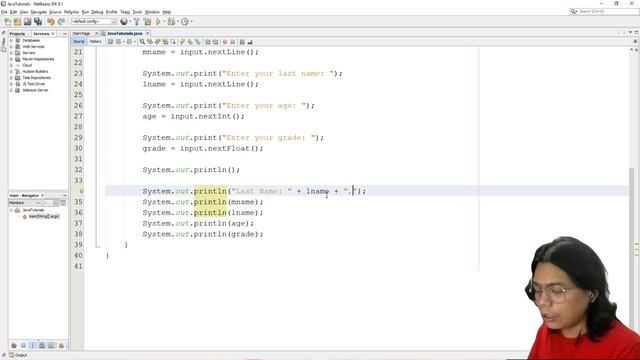Expand the Maven Repositories node
The width and height of the screenshot is (640, 360).
tap(11, 59)
